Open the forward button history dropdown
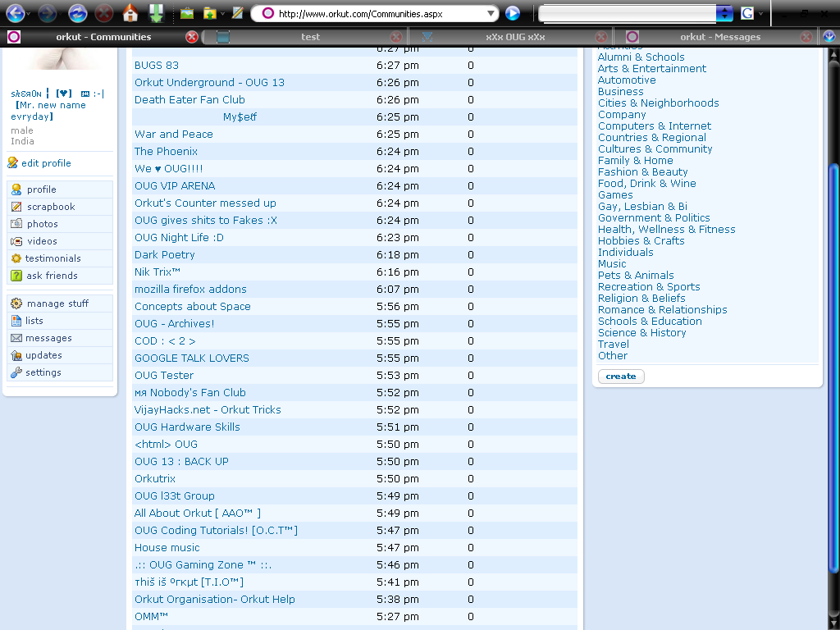The height and width of the screenshot is (630, 840). (x=60, y=13)
